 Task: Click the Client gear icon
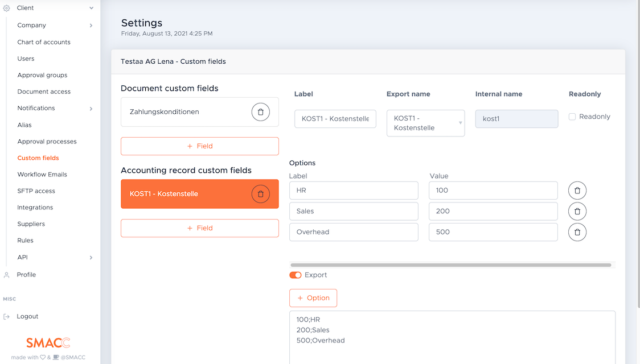[6, 8]
